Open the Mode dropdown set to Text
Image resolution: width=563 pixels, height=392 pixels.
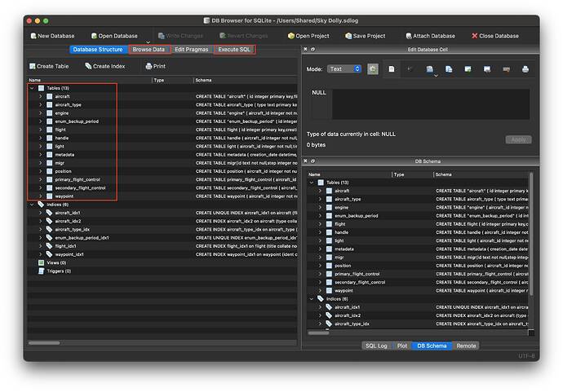(x=344, y=69)
